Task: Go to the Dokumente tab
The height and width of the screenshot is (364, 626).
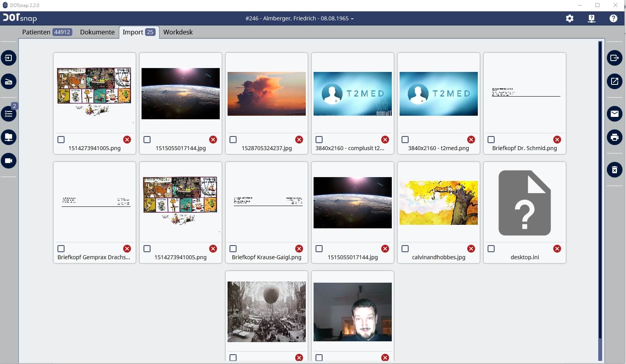Action: (97, 32)
